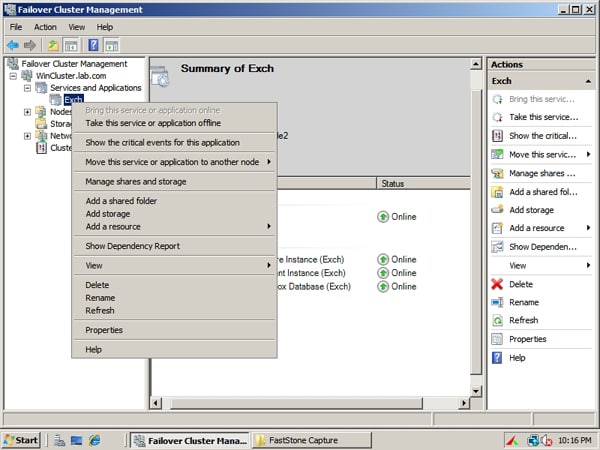
Task: Click Add a resource icon in Actions pane
Action: (497, 228)
